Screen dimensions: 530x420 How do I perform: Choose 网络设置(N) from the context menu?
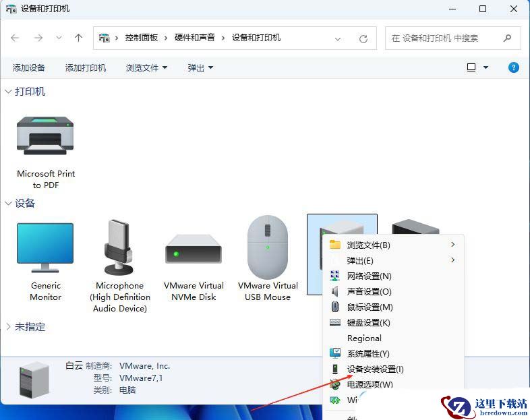(x=393, y=276)
